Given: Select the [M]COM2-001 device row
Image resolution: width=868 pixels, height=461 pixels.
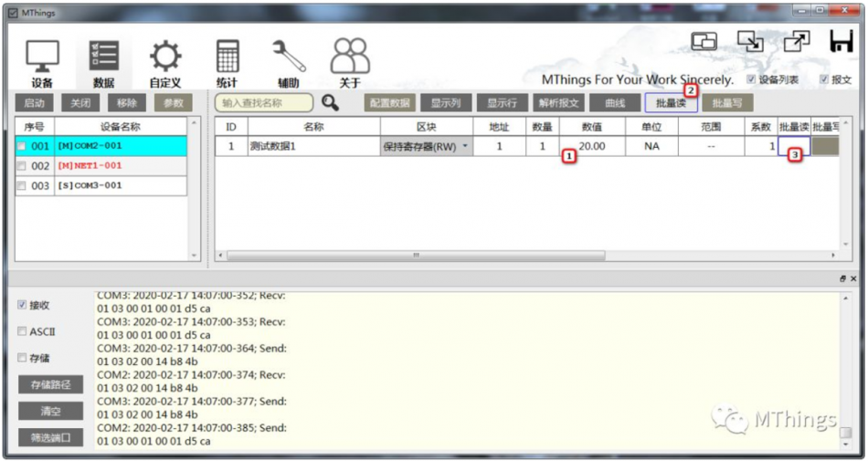Looking at the screenshot, I should pos(101,146).
